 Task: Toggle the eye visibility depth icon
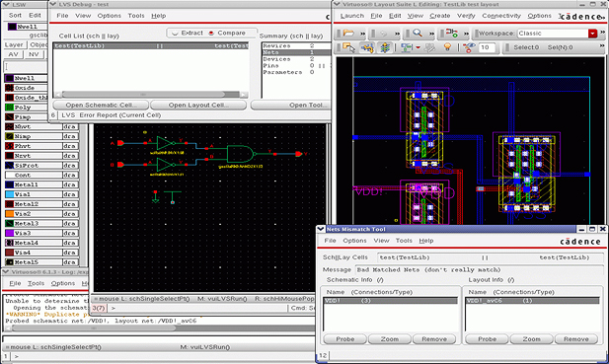pyautogui.click(x=469, y=47)
